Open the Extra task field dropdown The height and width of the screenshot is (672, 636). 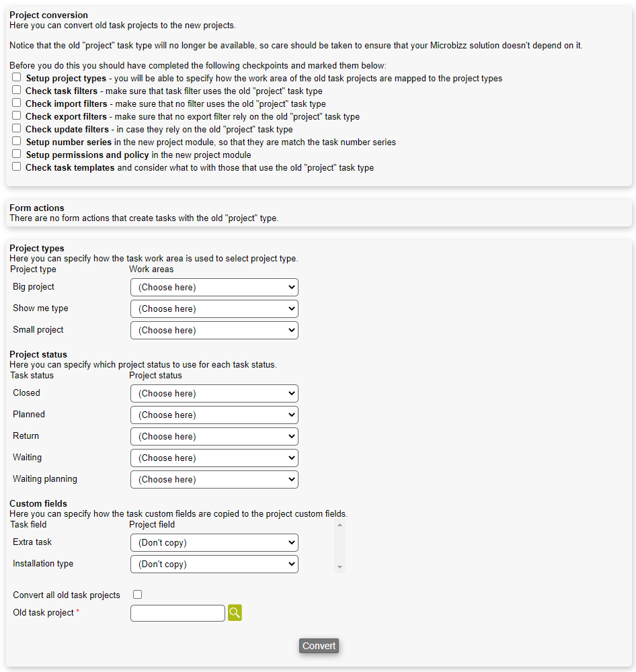tap(214, 543)
